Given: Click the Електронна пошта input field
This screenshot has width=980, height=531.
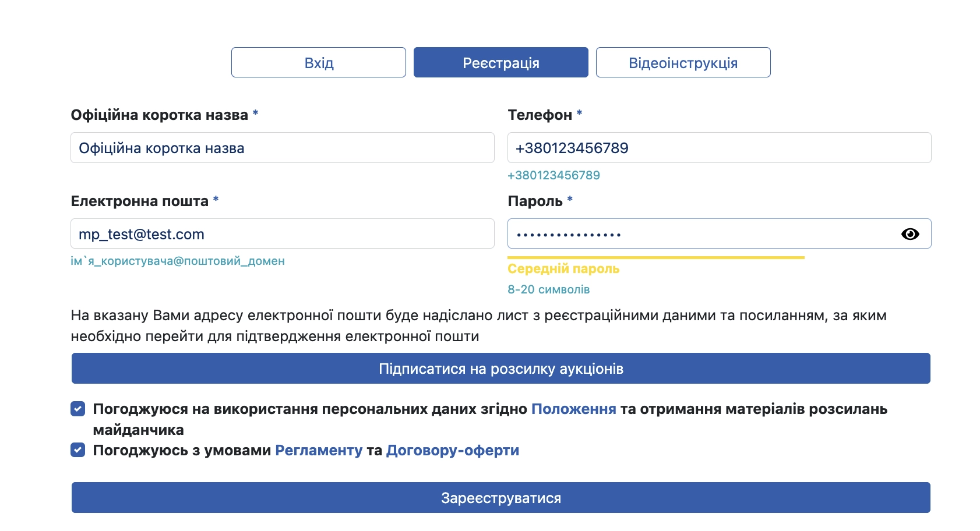Looking at the screenshot, I should pyautogui.click(x=283, y=234).
